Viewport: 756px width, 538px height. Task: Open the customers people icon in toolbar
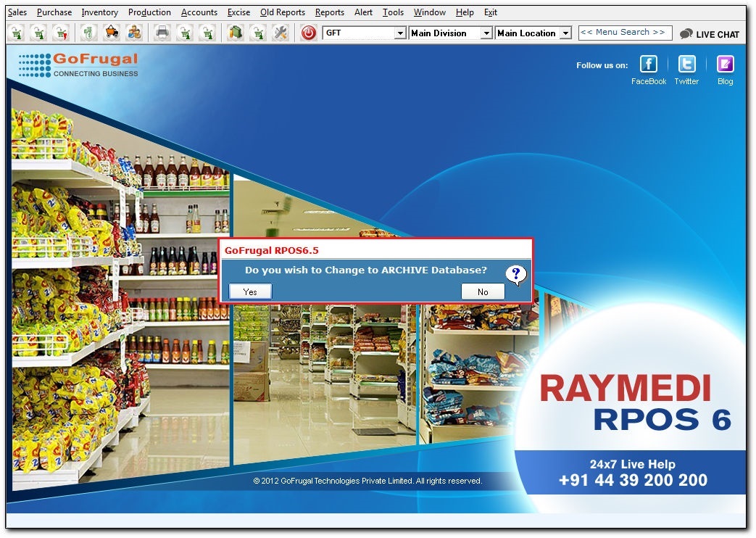click(x=134, y=33)
